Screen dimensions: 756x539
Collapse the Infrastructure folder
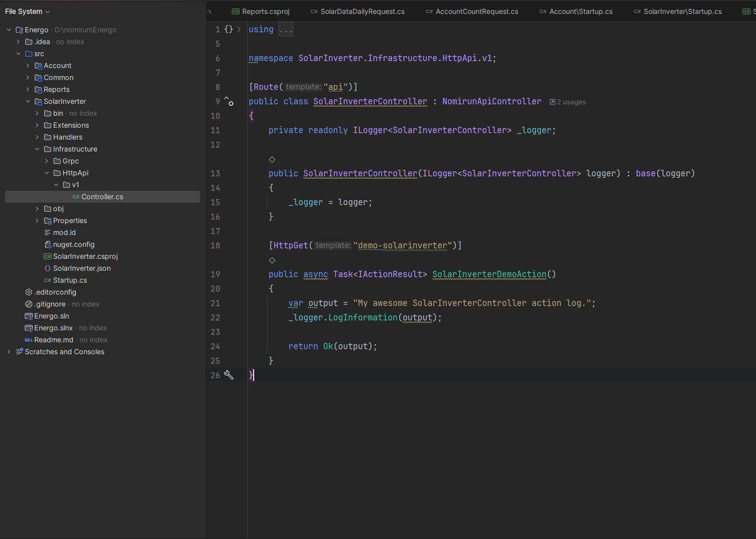[x=37, y=149]
